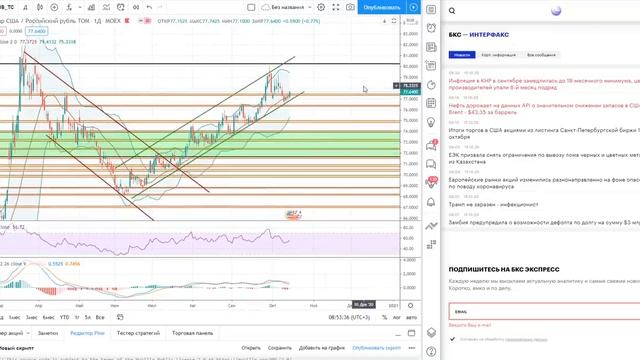The height and width of the screenshot is (360, 640).
Task: Open the indicators (fx) menu
Action: click(x=69, y=7)
